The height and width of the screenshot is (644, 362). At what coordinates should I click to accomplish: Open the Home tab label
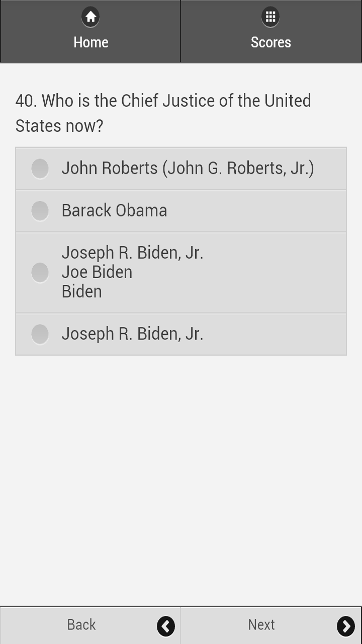(91, 42)
